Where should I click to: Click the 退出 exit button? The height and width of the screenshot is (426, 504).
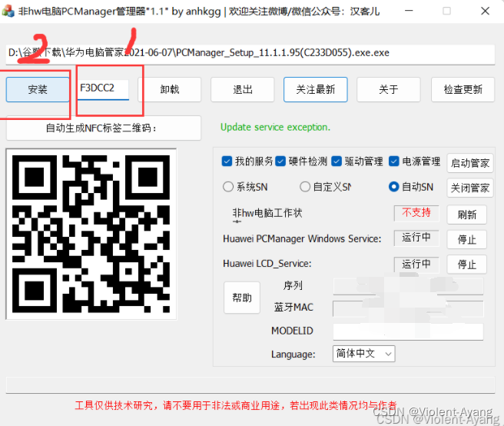[243, 89]
